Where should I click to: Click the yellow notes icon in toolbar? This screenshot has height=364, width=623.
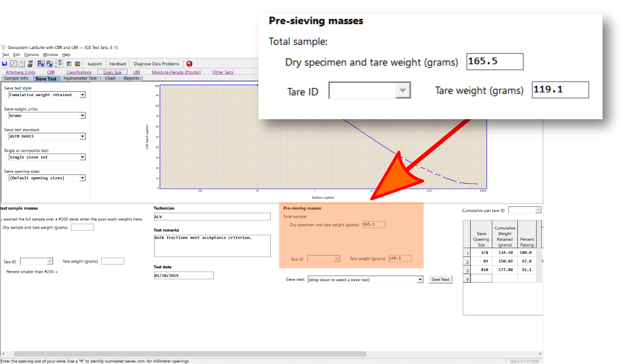click(77, 64)
